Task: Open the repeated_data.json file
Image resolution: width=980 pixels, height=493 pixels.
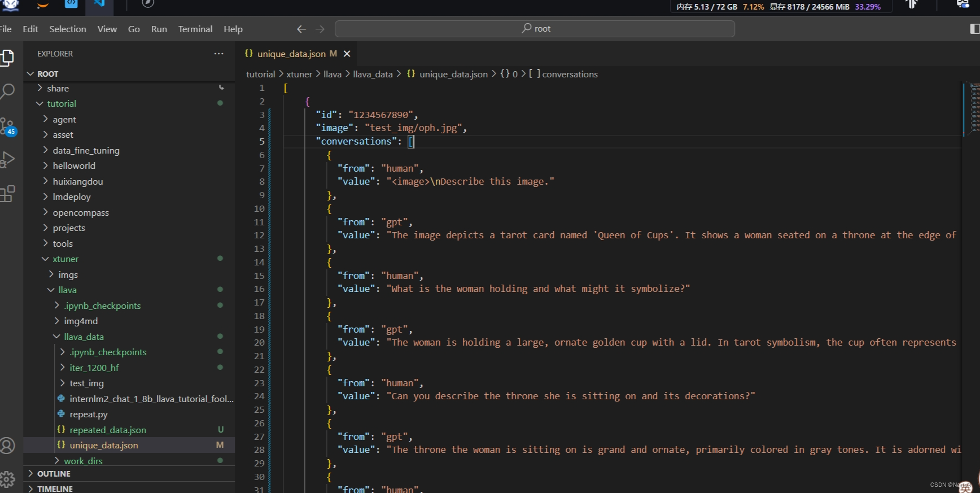Action: point(129,430)
